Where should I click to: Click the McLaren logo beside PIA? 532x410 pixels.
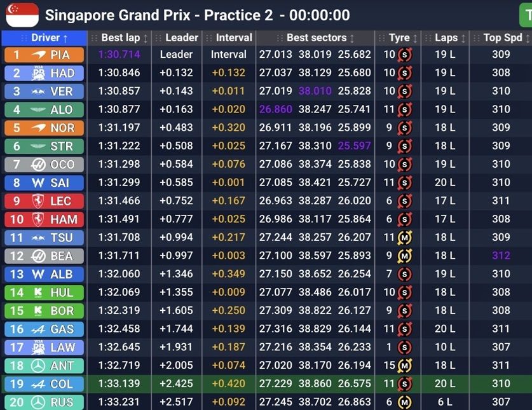[38, 55]
